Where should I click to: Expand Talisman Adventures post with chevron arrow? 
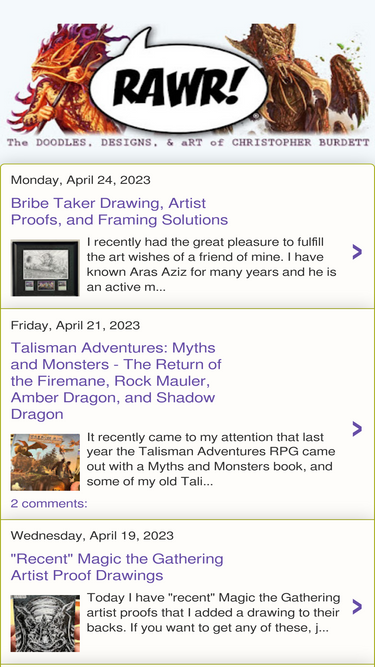(357, 429)
